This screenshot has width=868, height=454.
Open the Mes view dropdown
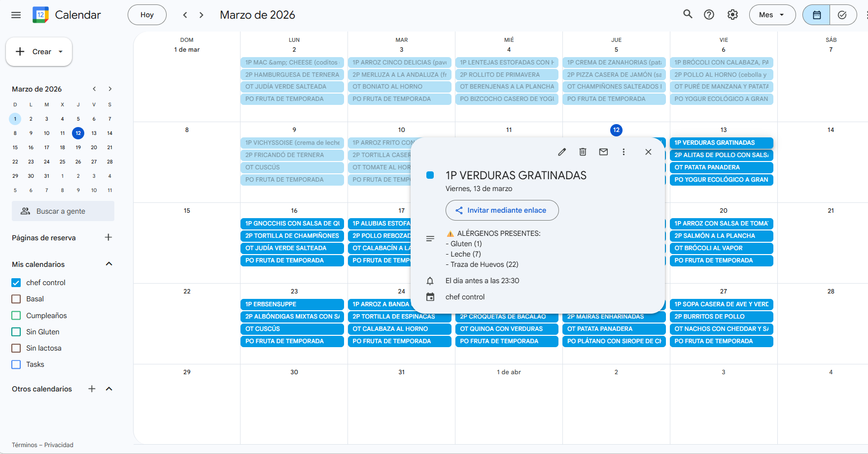point(772,15)
